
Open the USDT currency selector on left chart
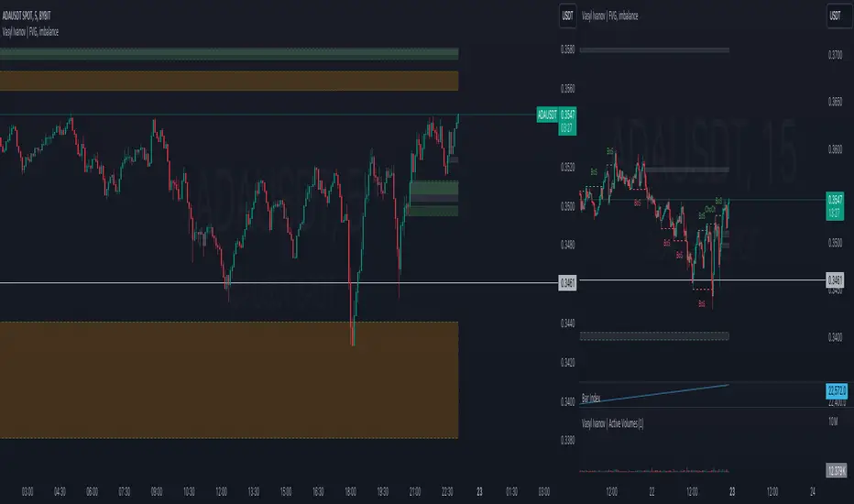[x=567, y=16]
